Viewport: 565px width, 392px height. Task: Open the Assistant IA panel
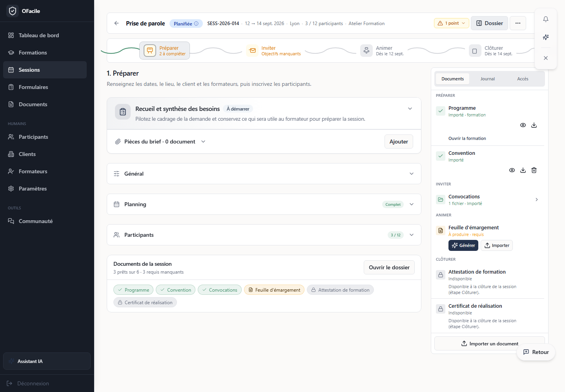coord(47,361)
